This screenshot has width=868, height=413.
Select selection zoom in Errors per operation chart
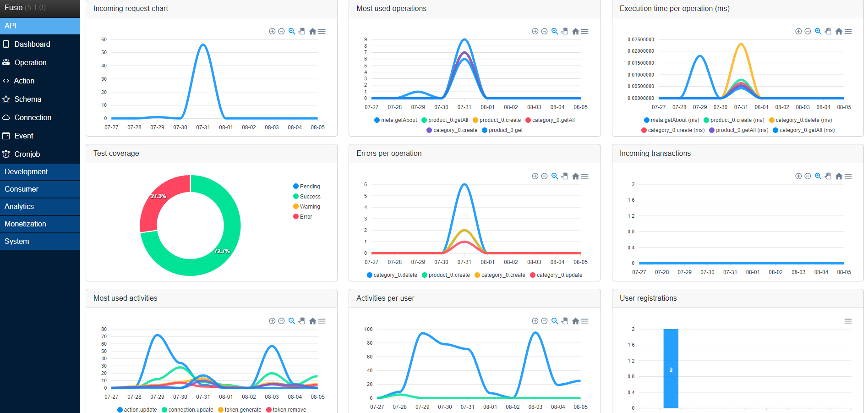tap(555, 176)
